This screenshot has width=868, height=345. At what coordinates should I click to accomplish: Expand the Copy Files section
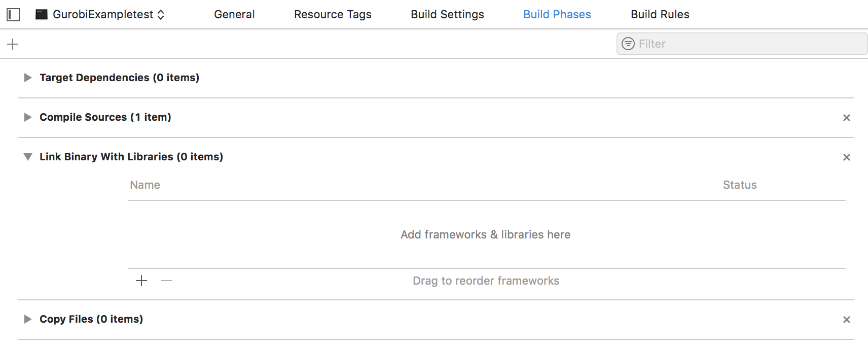pos(28,319)
